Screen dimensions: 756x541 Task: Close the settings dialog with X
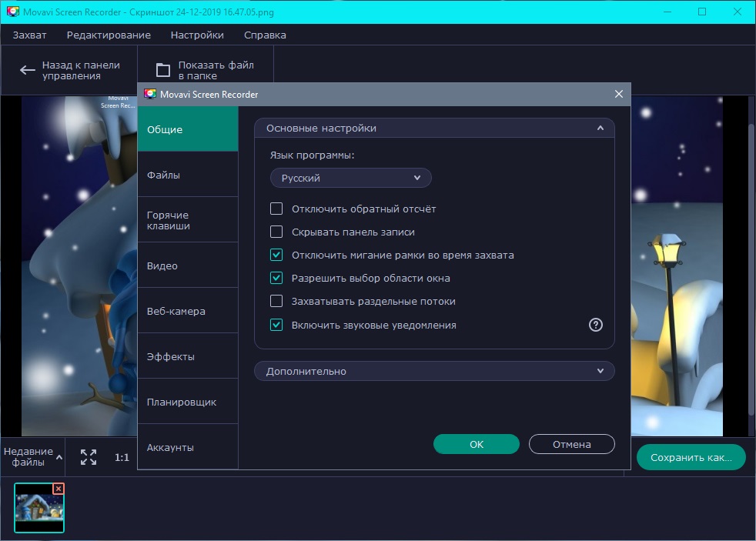[618, 94]
